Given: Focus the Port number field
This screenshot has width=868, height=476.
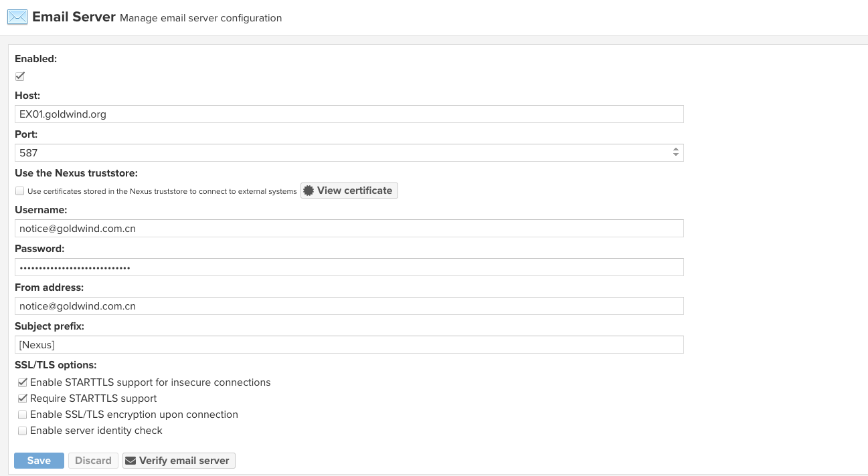Looking at the screenshot, I should (x=341, y=153).
